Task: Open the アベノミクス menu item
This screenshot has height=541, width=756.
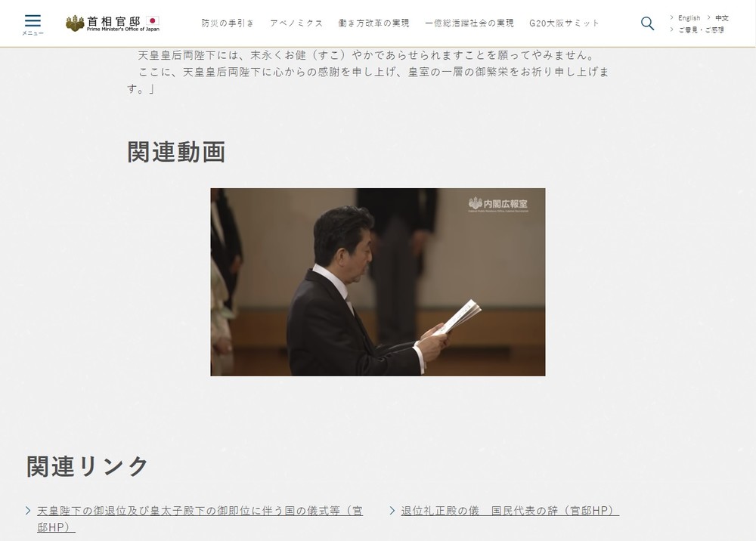Action: click(x=296, y=23)
